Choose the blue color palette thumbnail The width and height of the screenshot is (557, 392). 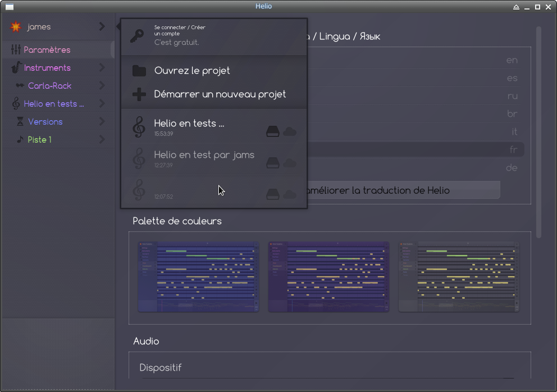point(198,277)
